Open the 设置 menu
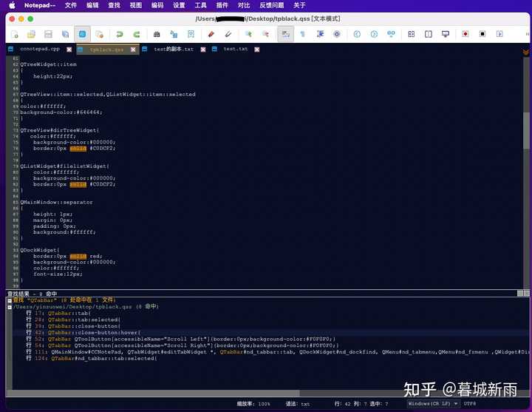Image resolution: width=532 pixels, height=412 pixels. tap(179, 5)
